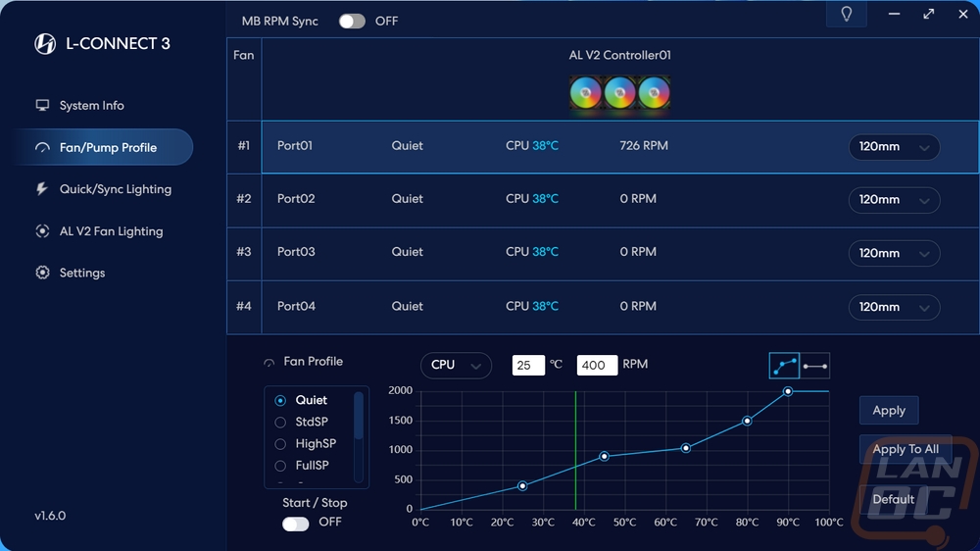
Task: Select the first RGB fan thumbnail
Action: (x=586, y=92)
